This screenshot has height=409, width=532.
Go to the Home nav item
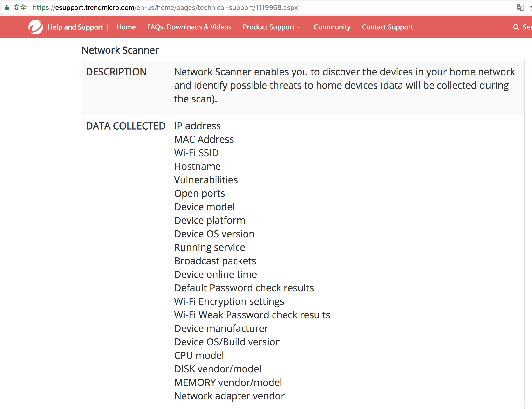click(x=126, y=27)
